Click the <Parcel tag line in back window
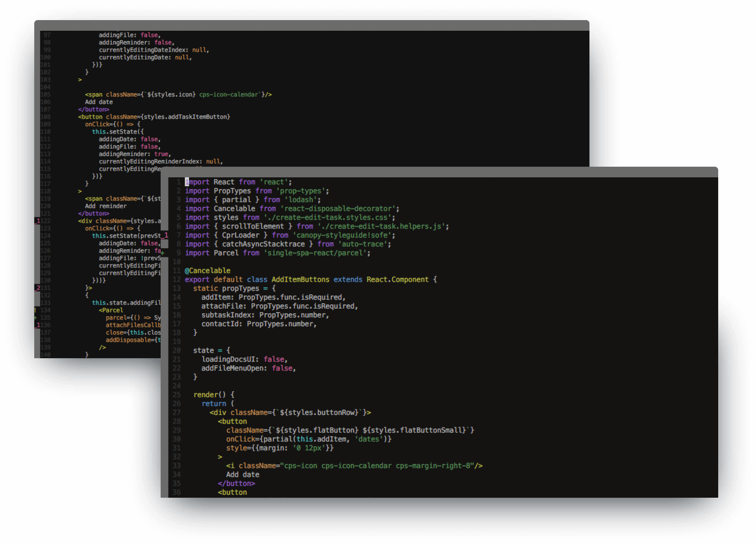 pyautogui.click(x=111, y=310)
